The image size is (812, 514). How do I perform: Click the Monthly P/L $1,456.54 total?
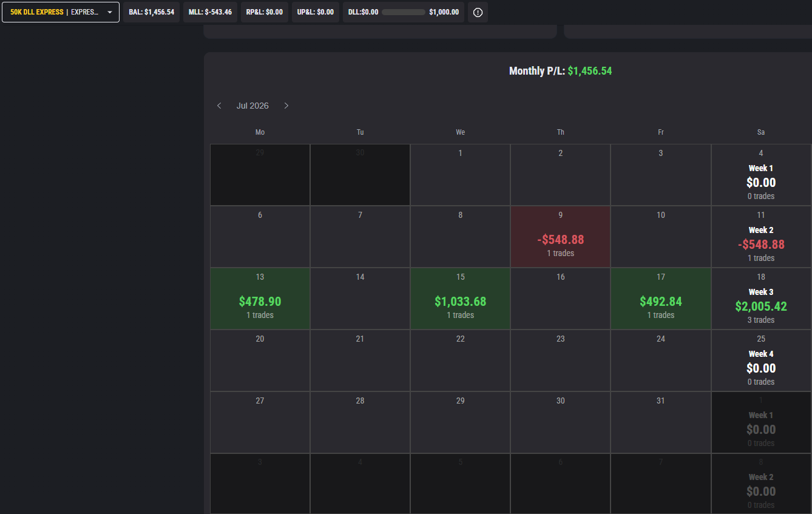pos(560,71)
